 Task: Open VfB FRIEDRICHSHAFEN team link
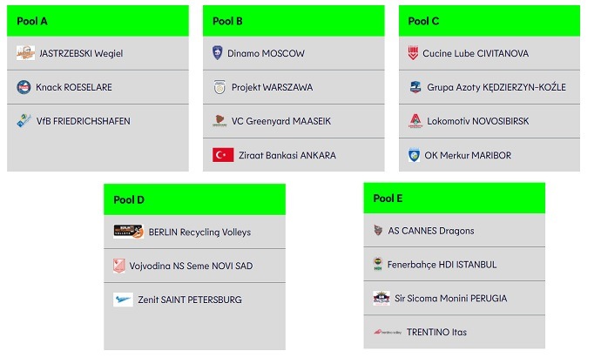(x=83, y=121)
